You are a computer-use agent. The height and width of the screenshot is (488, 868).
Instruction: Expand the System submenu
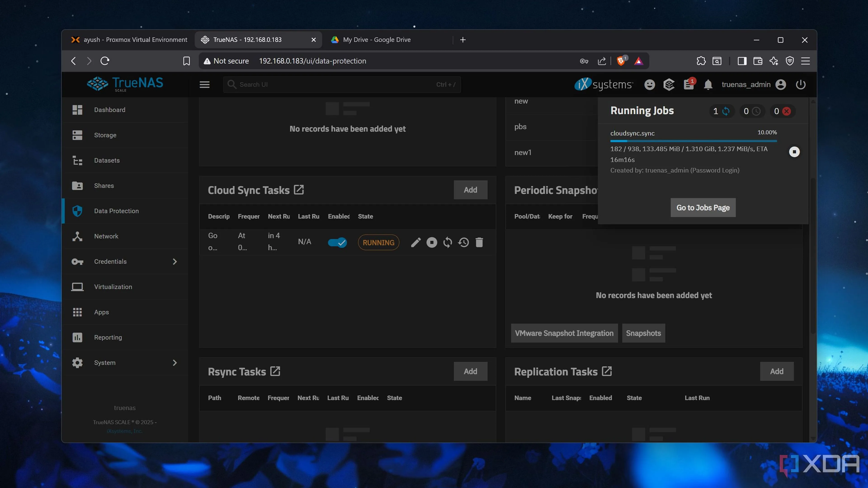[175, 363]
